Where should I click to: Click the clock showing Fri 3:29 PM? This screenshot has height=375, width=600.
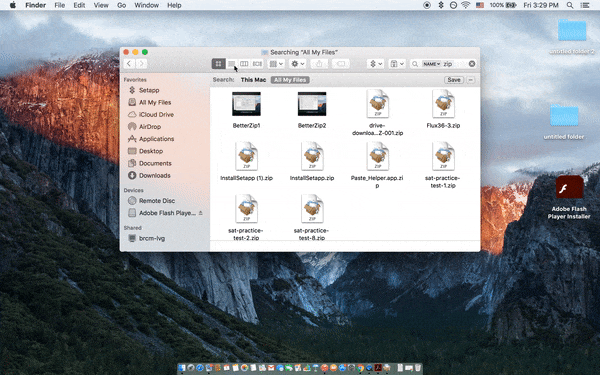pyautogui.click(x=541, y=5)
